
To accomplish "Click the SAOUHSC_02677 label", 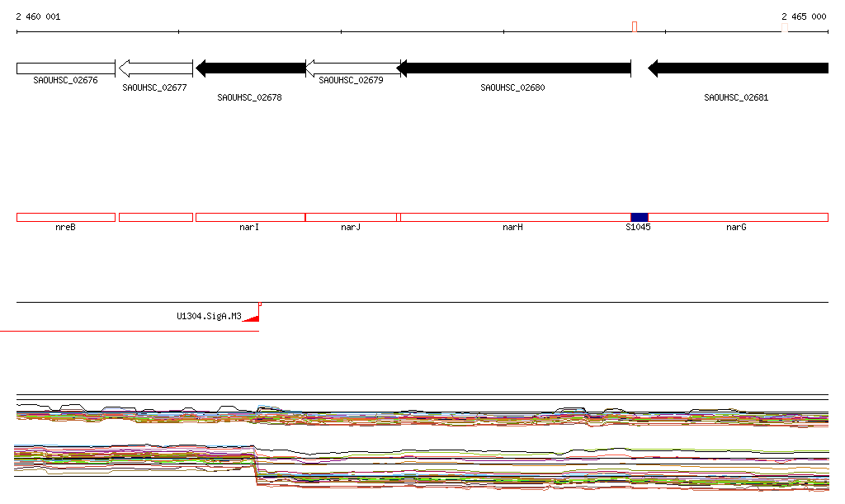I will (154, 87).
